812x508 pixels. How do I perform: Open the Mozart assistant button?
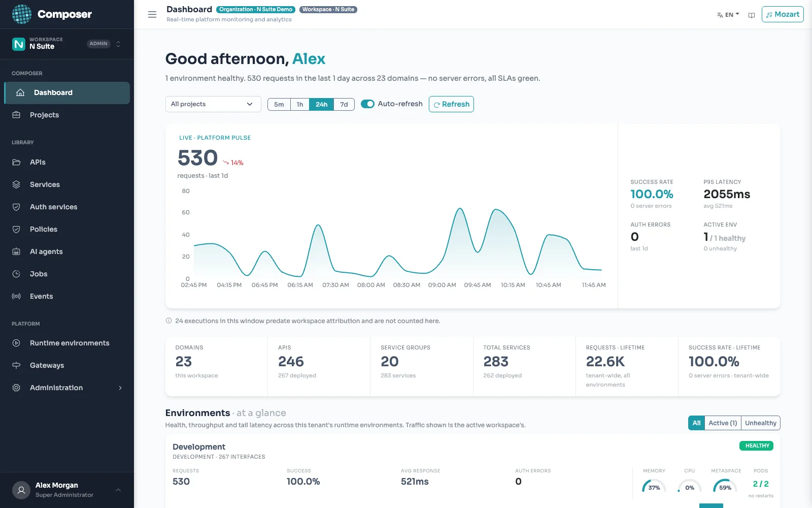pos(783,14)
